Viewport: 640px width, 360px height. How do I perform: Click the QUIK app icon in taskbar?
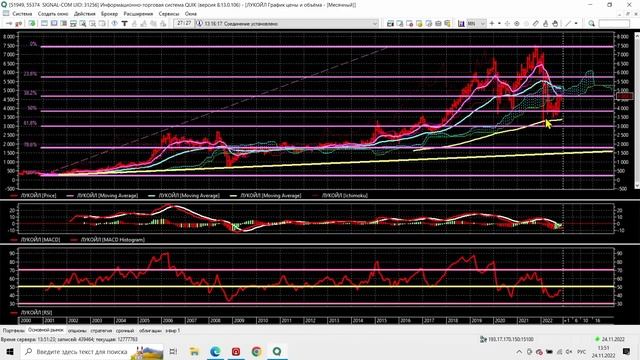tap(277, 351)
